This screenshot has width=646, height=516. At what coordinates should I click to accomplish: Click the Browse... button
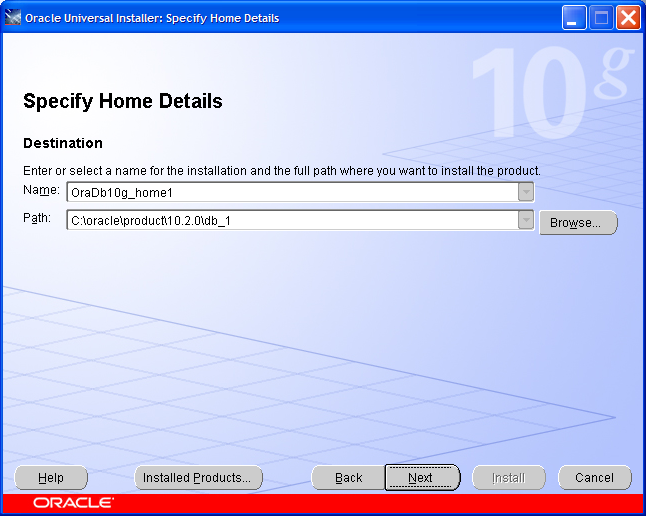[x=578, y=223]
